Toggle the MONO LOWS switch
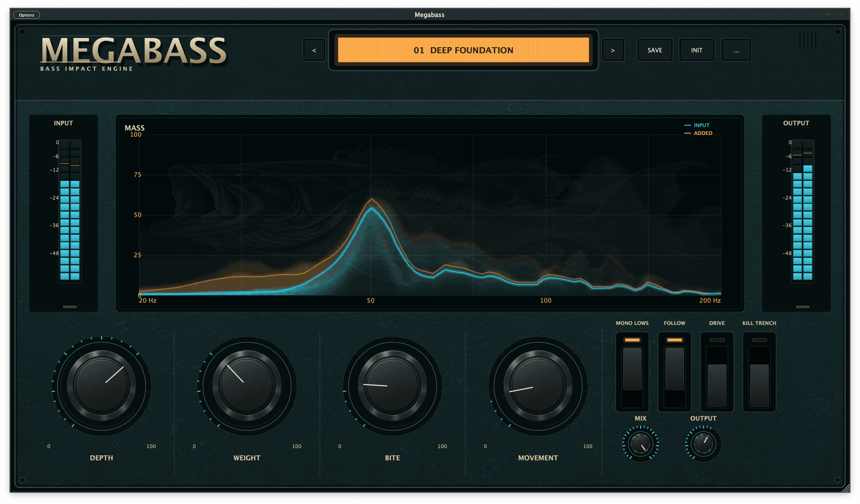Viewport: 860px width, 504px height. pos(632,372)
